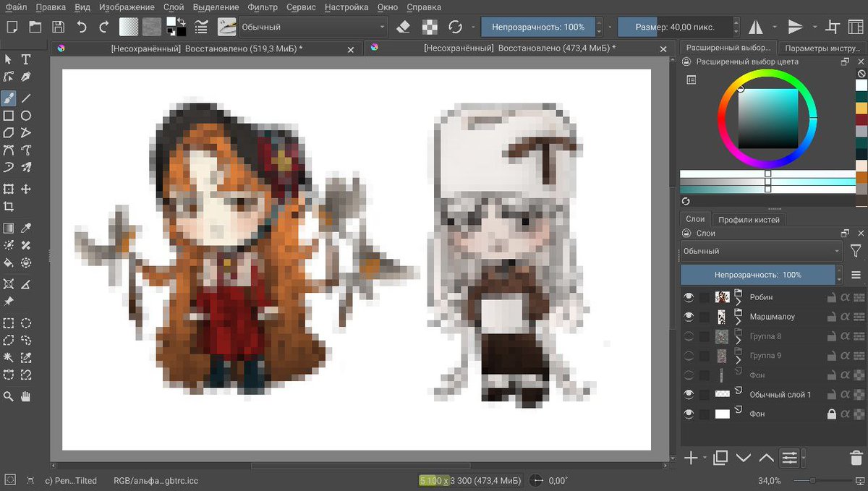868x491 pixels.
Task: Toggle horizontal mirror tool icon
Action: point(756,27)
